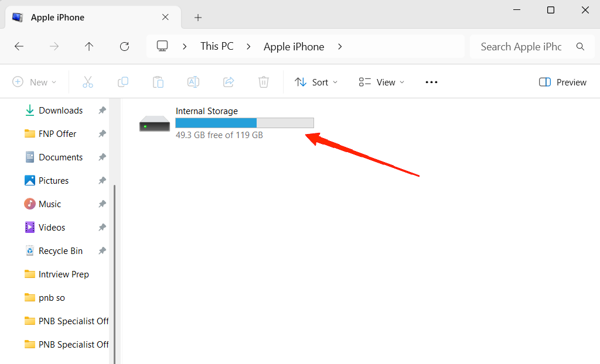Open Pictures in the sidebar
This screenshot has height=364, width=600.
click(53, 180)
